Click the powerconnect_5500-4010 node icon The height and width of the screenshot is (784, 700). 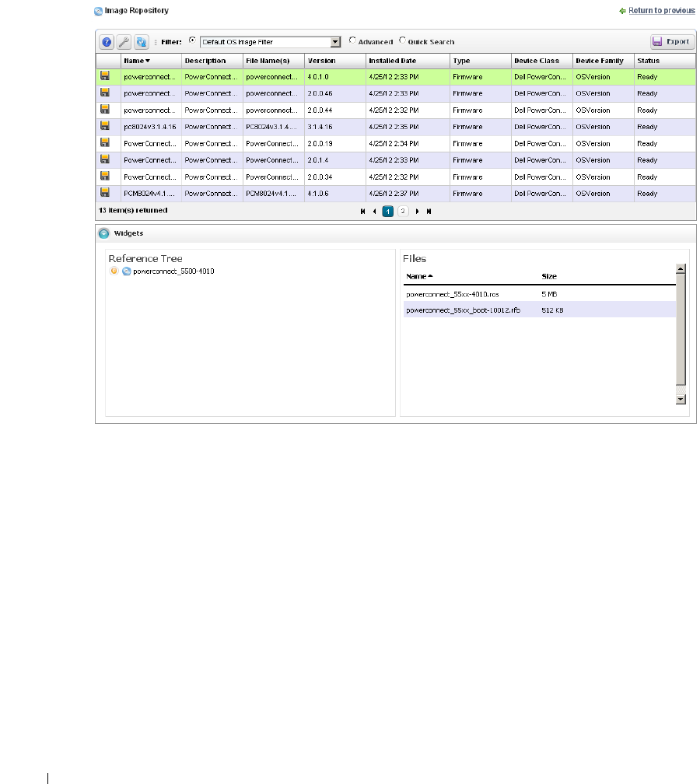[127, 271]
